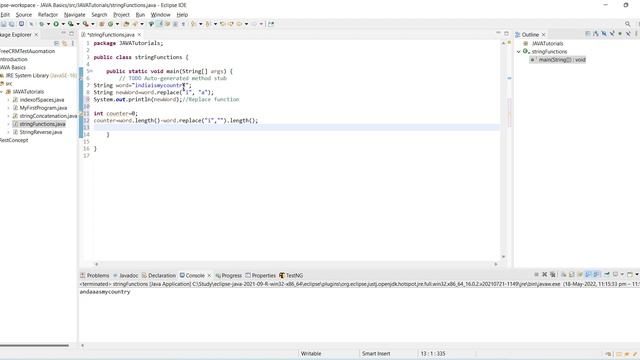Screen dimensions: 640x360
Task: Toggle Word Wrap in Console toolbar
Action: coord(580,274)
